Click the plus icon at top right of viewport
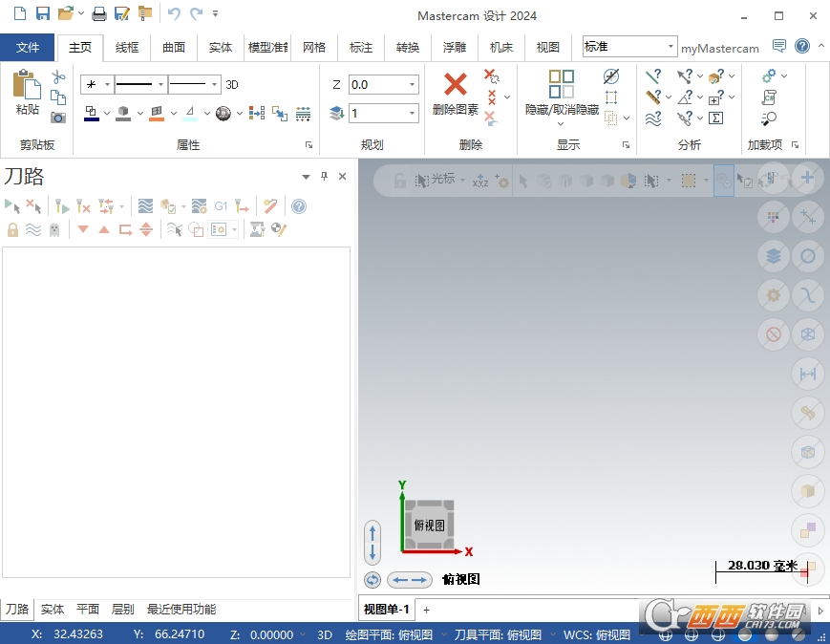 point(807,178)
